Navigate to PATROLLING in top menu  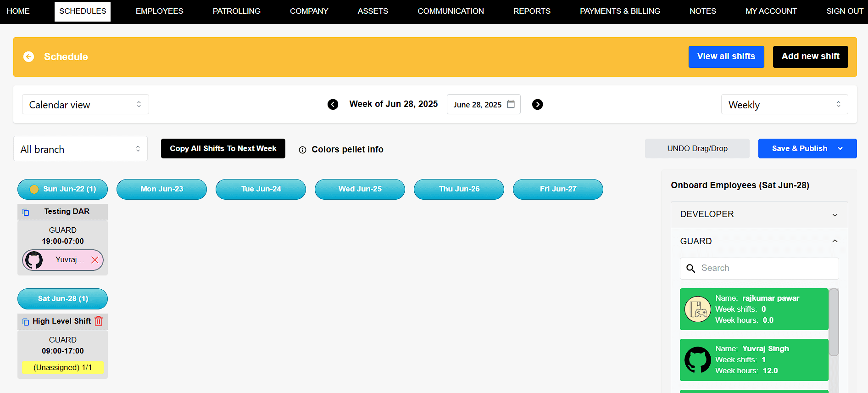236,11
